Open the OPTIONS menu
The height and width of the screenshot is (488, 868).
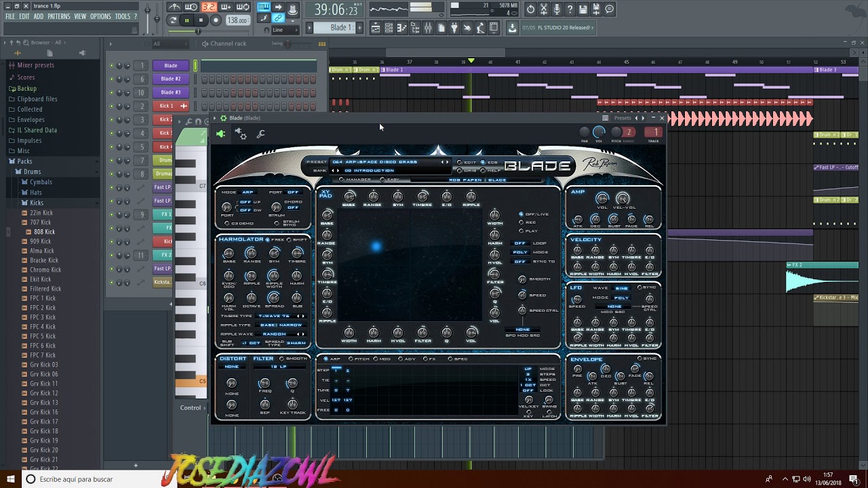(x=100, y=16)
